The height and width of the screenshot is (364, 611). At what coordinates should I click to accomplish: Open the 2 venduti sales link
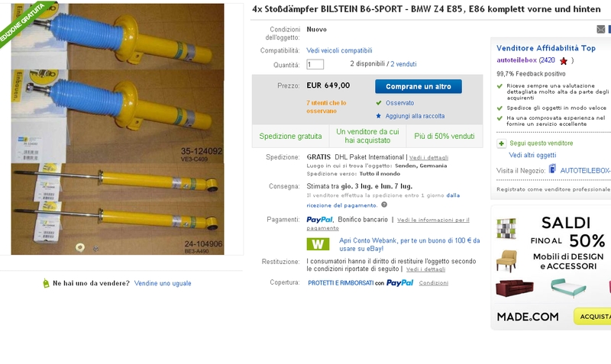pyautogui.click(x=403, y=64)
